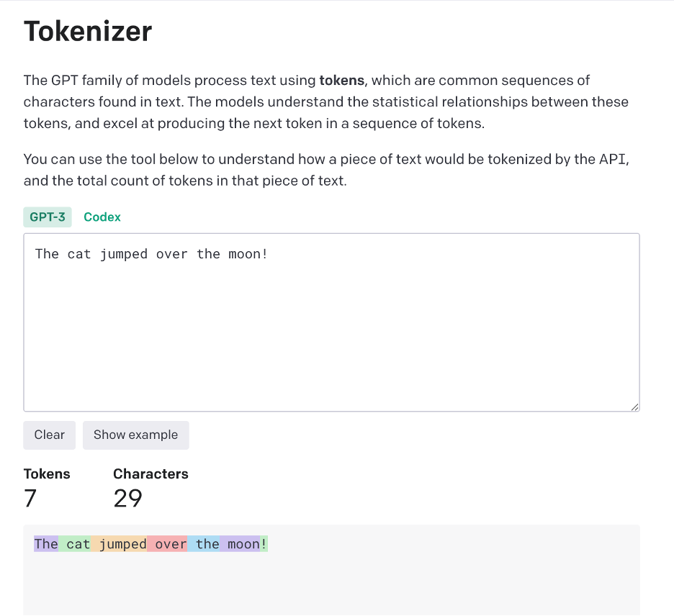Viewport: 674px width, 616px height.
Task: Click the Show example button
Action: click(135, 435)
